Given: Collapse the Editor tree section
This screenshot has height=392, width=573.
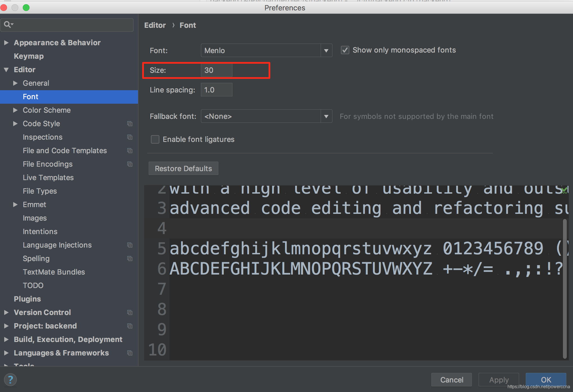Looking at the screenshot, I should [6, 70].
